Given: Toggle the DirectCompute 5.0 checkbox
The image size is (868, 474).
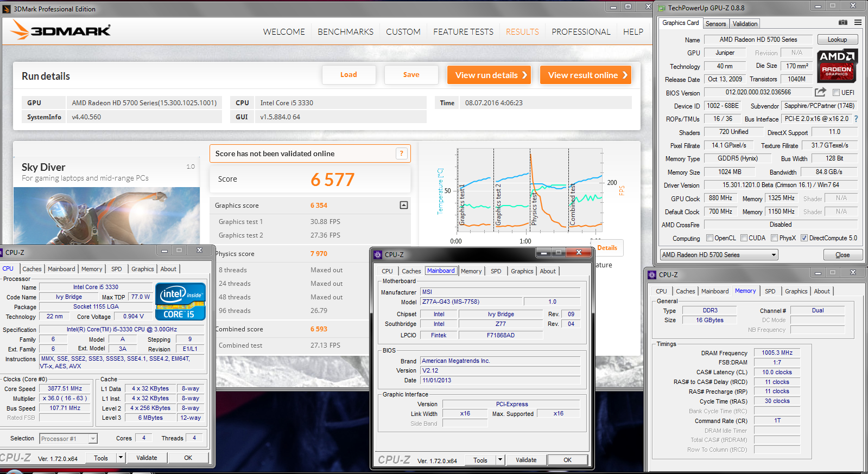Looking at the screenshot, I should click(804, 238).
